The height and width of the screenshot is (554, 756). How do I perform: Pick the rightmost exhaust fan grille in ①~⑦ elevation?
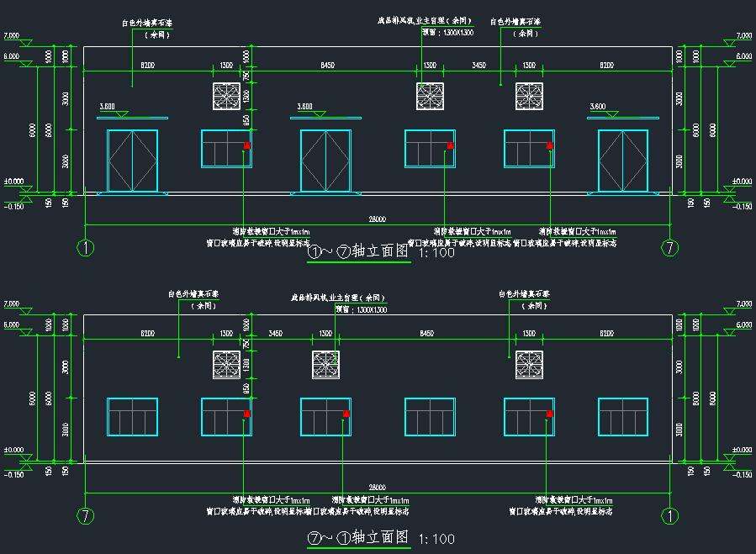[x=530, y=97]
